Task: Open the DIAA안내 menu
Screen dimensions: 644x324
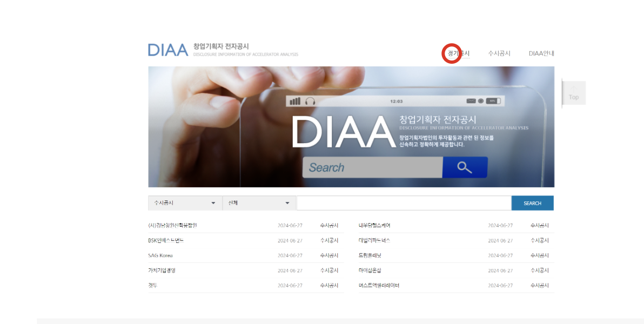Action: point(541,53)
